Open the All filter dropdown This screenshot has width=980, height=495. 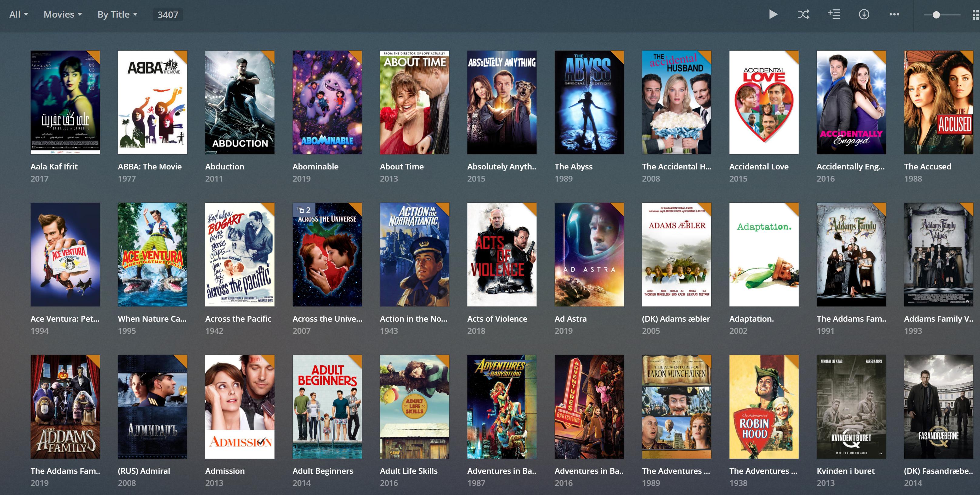(19, 15)
